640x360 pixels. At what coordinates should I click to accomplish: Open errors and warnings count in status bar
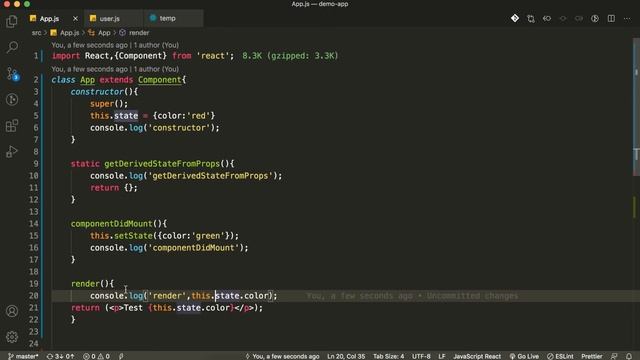point(96,356)
